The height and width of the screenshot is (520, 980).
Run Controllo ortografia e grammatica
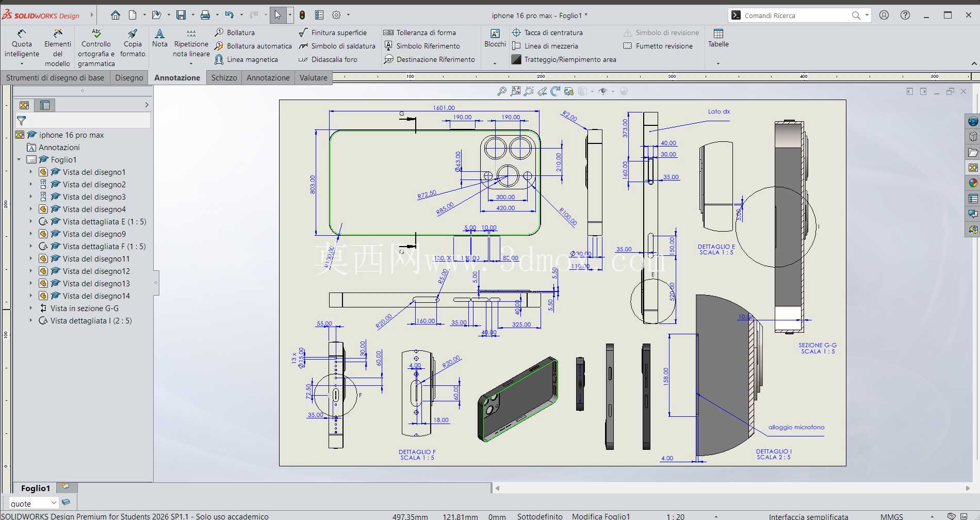tap(96, 47)
